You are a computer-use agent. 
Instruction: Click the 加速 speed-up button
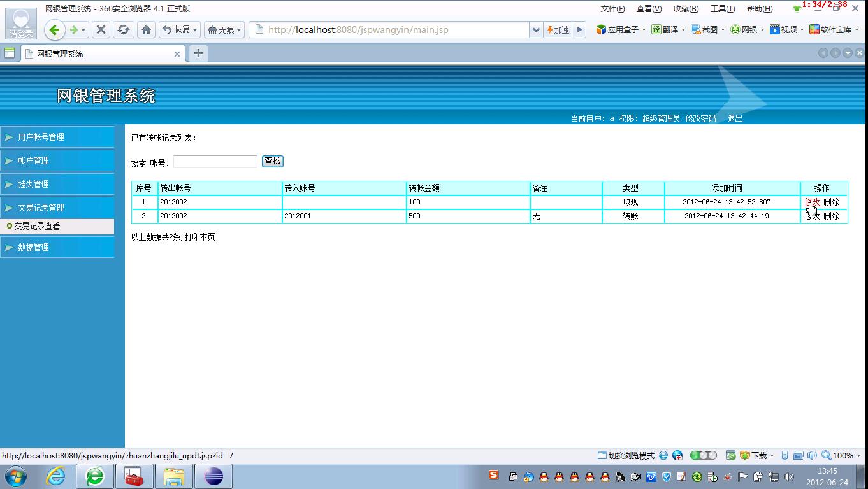pos(558,30)
